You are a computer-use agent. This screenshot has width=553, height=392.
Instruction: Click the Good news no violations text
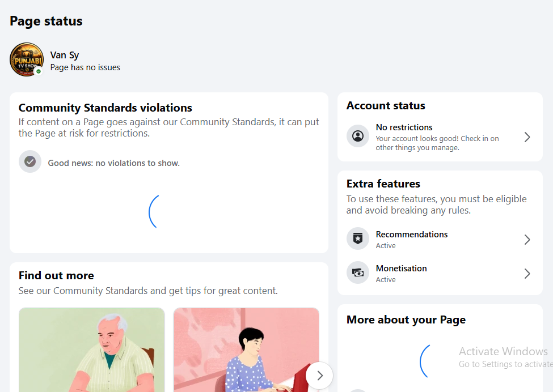point(114,163)
